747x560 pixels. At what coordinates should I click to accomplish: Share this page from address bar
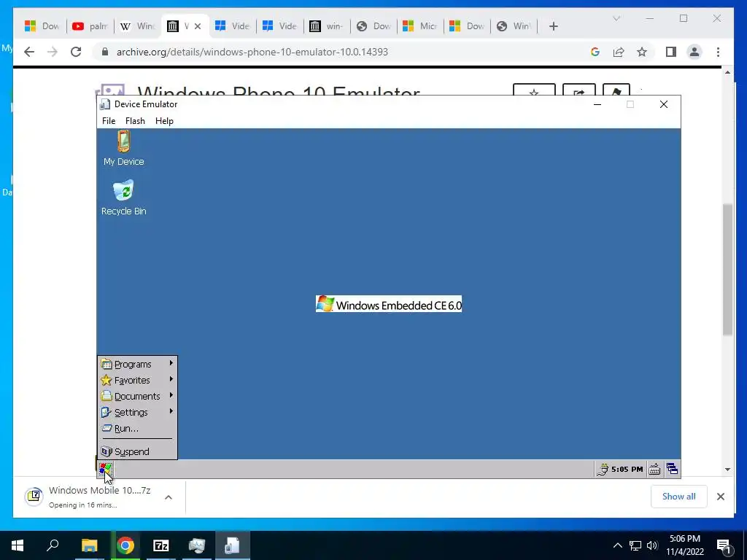(619, 52)
